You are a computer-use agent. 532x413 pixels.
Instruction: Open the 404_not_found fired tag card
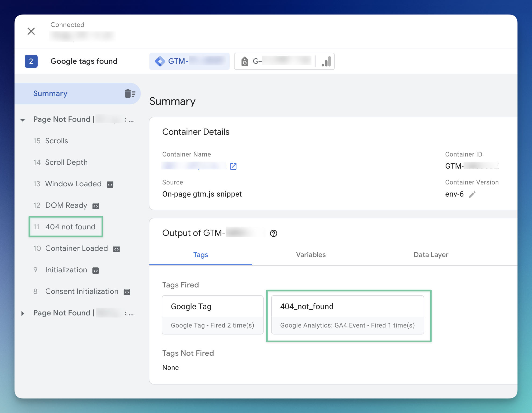coord(347,315)
